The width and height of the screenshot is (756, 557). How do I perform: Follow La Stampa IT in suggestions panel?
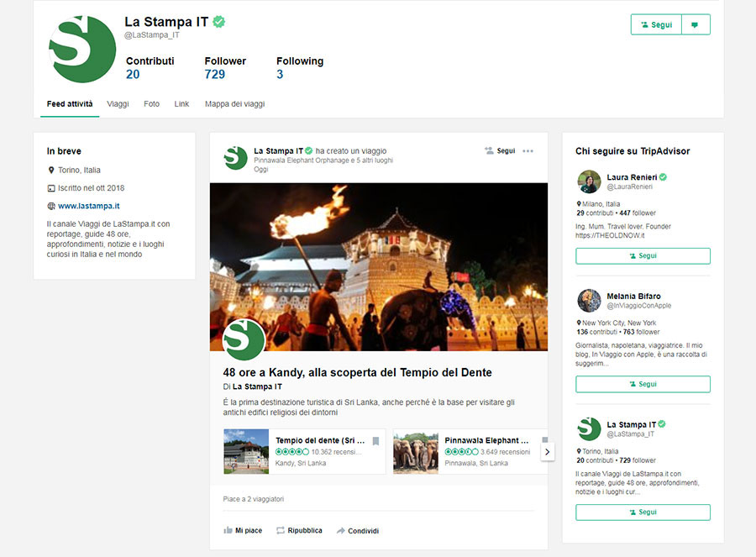pos(643,512)
